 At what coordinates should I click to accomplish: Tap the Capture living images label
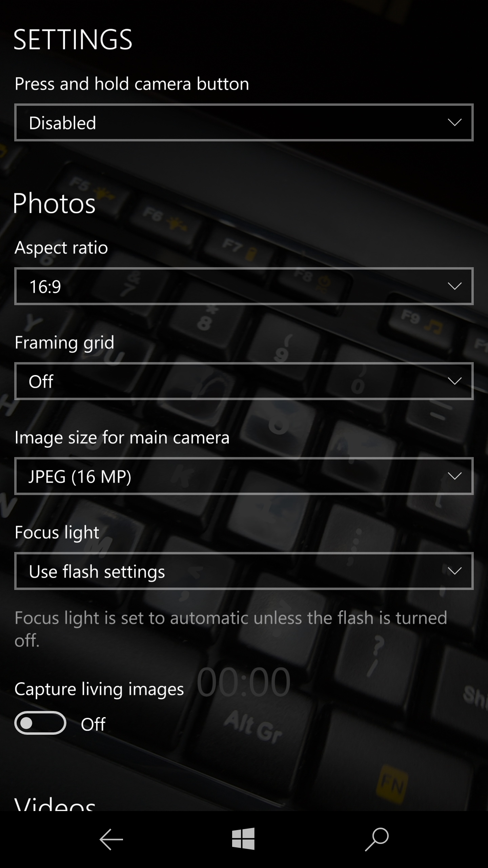coord(99,689)
